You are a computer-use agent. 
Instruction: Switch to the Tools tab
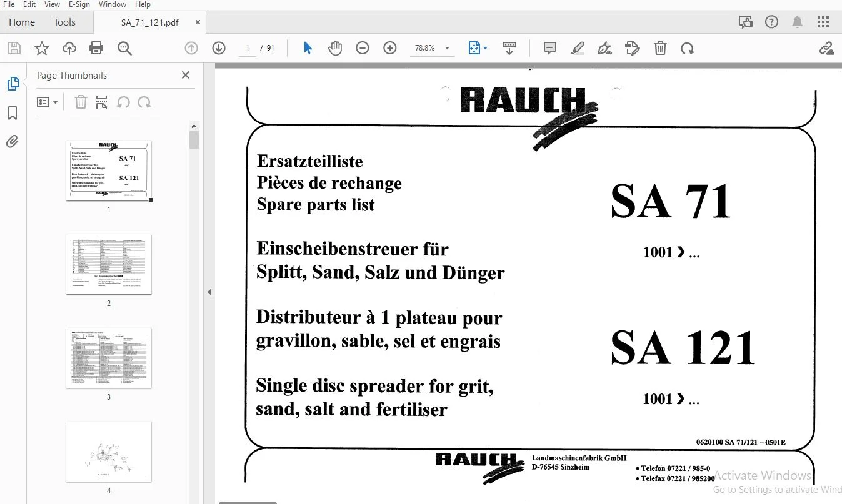click(64, 22)
